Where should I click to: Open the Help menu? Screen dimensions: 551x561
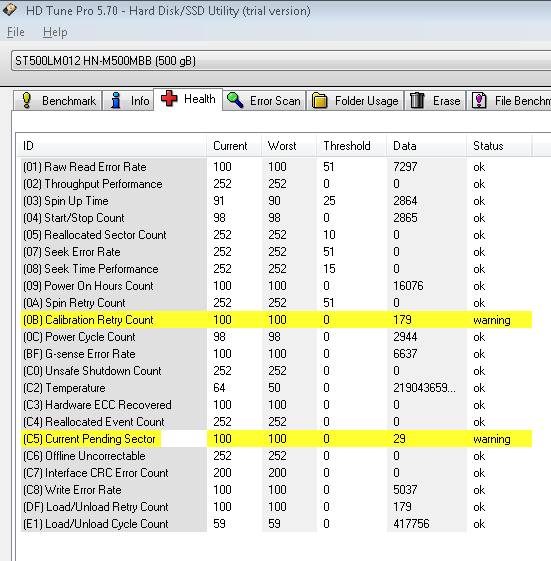[55, 32]
